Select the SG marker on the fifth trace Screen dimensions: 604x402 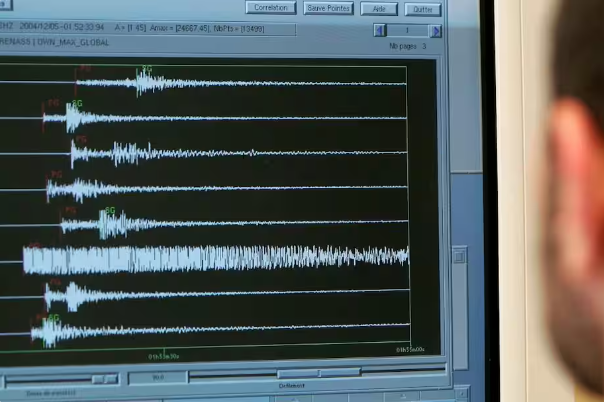[110, 211]
